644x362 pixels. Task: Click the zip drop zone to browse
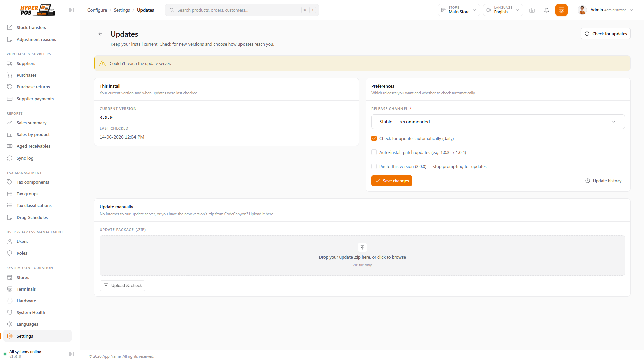pyautogui.click(x=362, y=255)
